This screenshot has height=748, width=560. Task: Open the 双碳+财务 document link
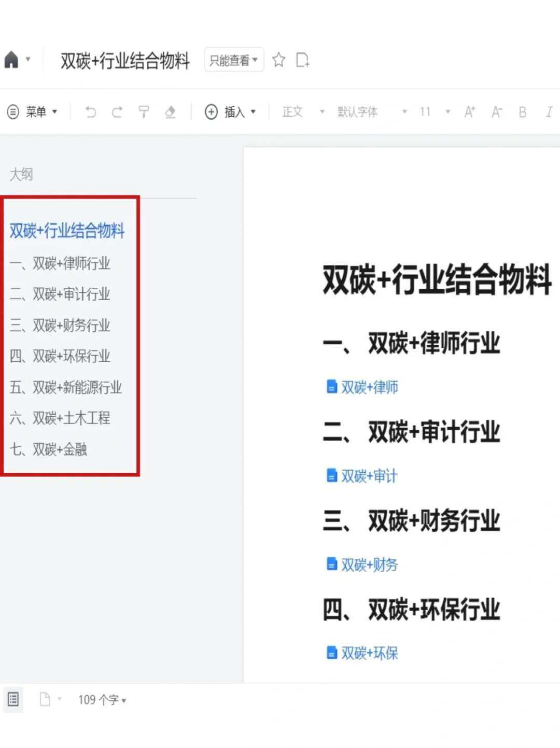pos(362,564)
